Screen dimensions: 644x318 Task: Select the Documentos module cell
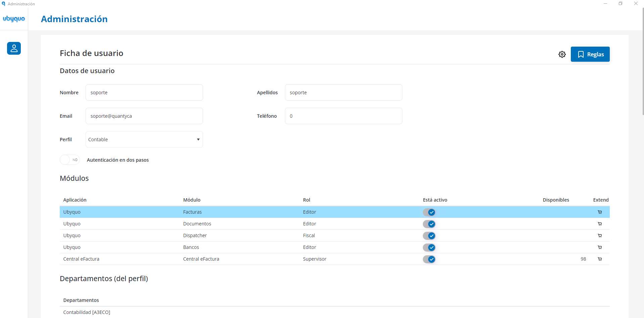[197, 224]
